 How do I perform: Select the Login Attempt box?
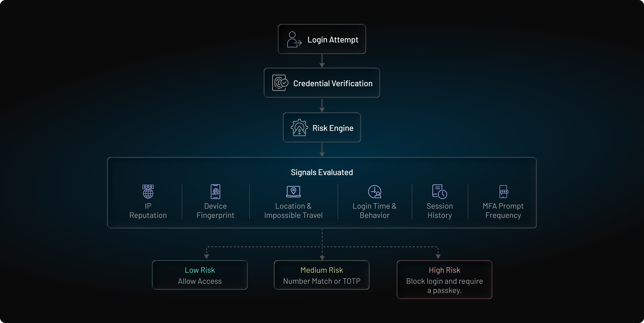point(322,39)
